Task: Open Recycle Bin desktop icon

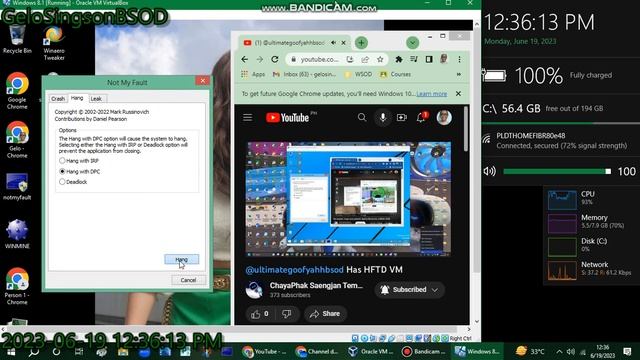Action: click(x=17, y=40)
